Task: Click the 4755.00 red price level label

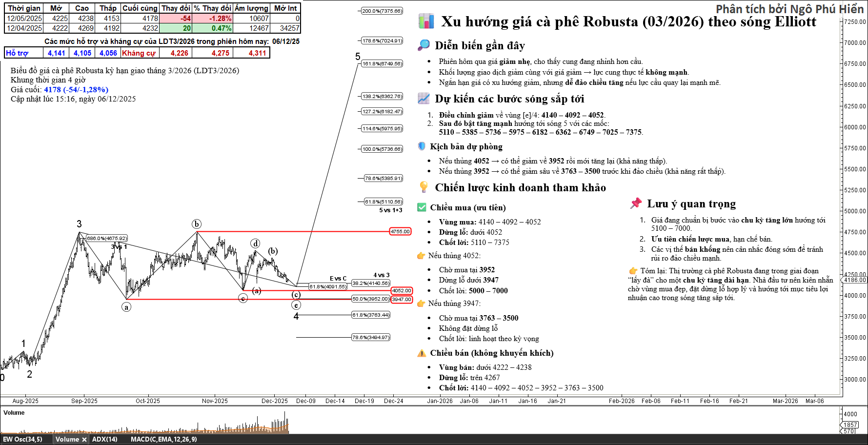Action: click(400, 232)
